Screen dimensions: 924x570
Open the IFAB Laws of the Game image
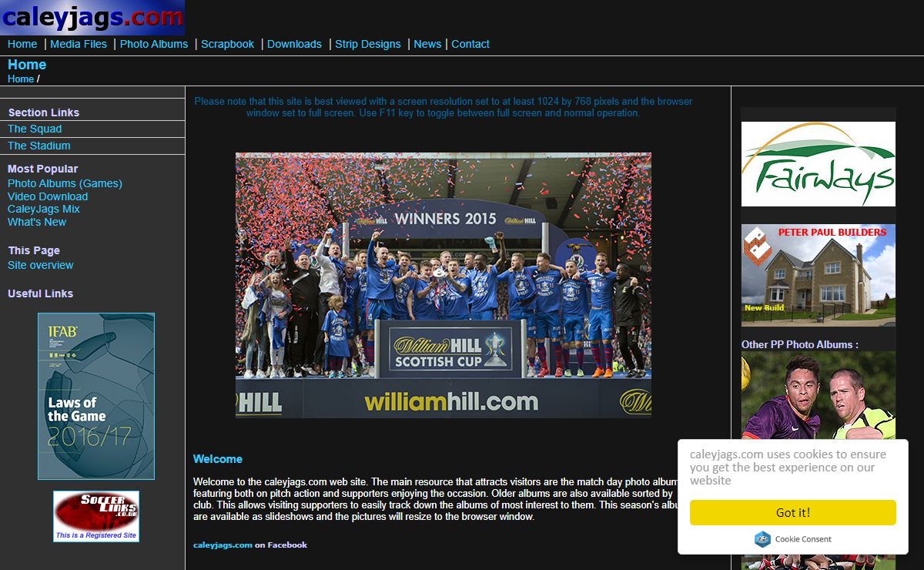96,396
